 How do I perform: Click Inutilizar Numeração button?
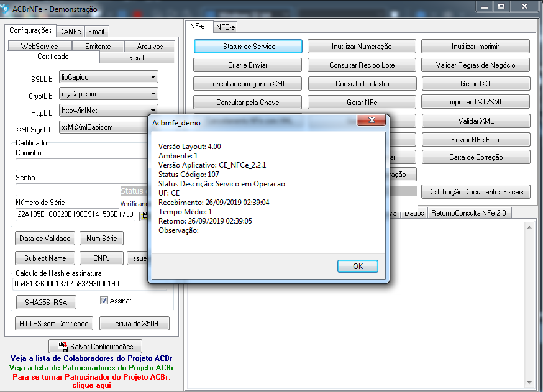[x=362, y=47]
